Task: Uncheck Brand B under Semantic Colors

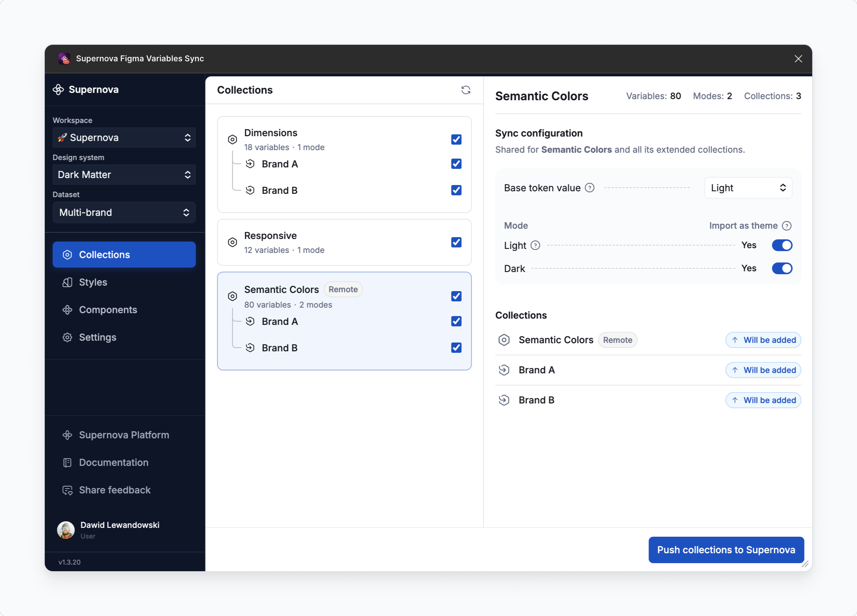Action: [x=456, y=348]
